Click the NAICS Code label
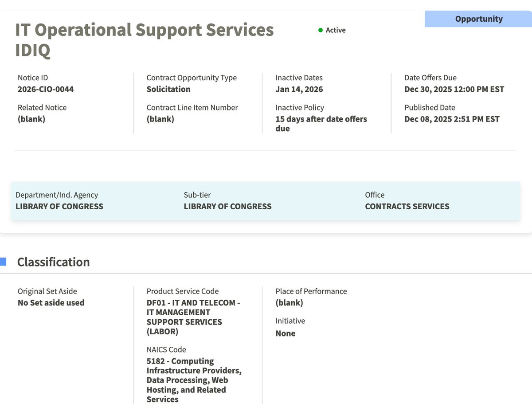 coord(166,349)
